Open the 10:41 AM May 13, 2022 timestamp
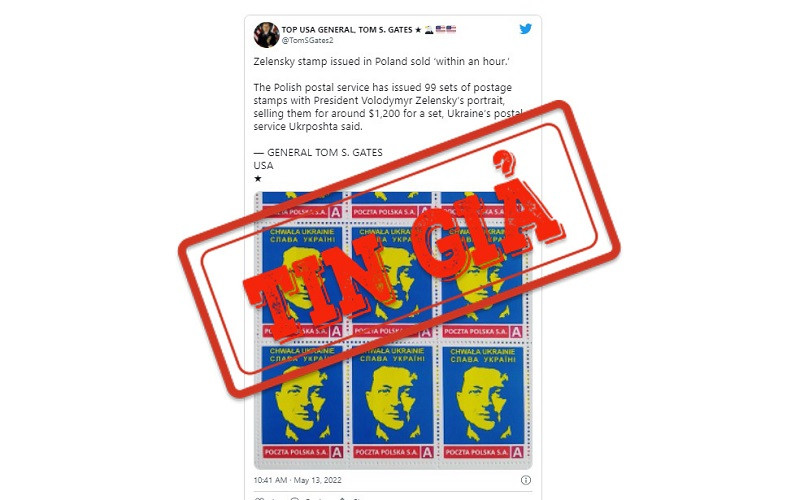 pos(297,480)
